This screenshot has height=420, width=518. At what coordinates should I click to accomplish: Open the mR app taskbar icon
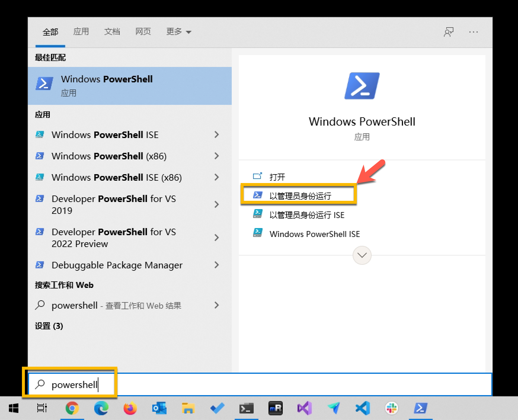[275, 408]
